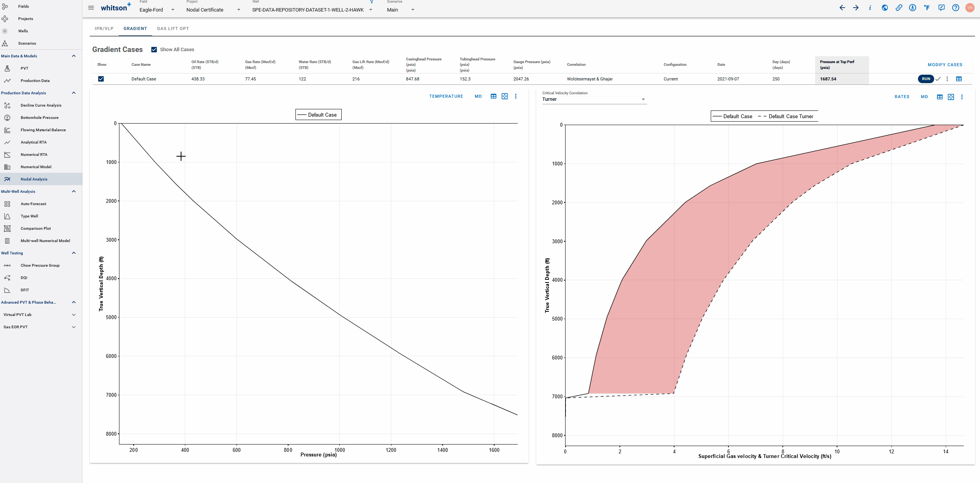Click the Analytical RTA icon
Viewport: 980px width, 483px height.
9,142
